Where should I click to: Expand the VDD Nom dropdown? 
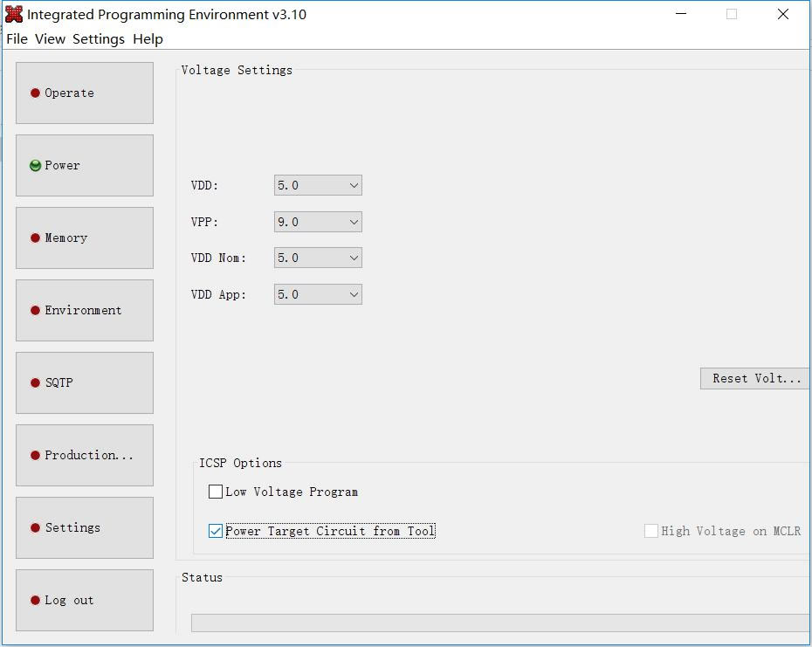[318, 258]
